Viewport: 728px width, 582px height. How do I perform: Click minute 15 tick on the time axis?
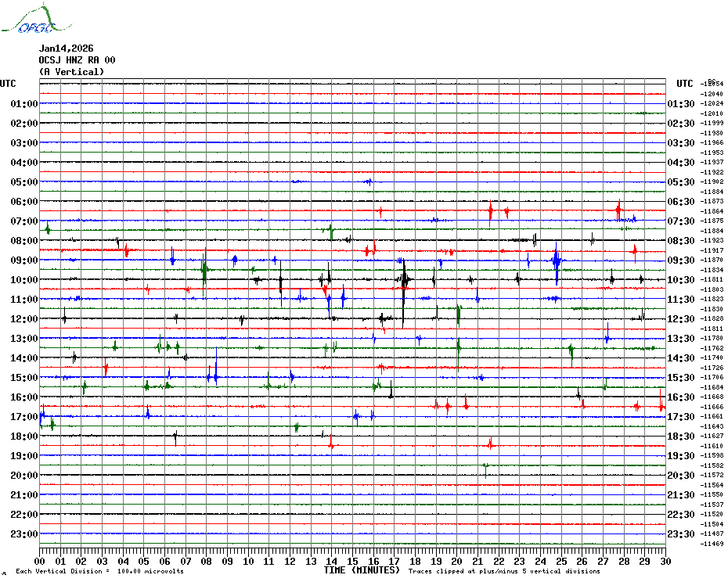(352, 561)
